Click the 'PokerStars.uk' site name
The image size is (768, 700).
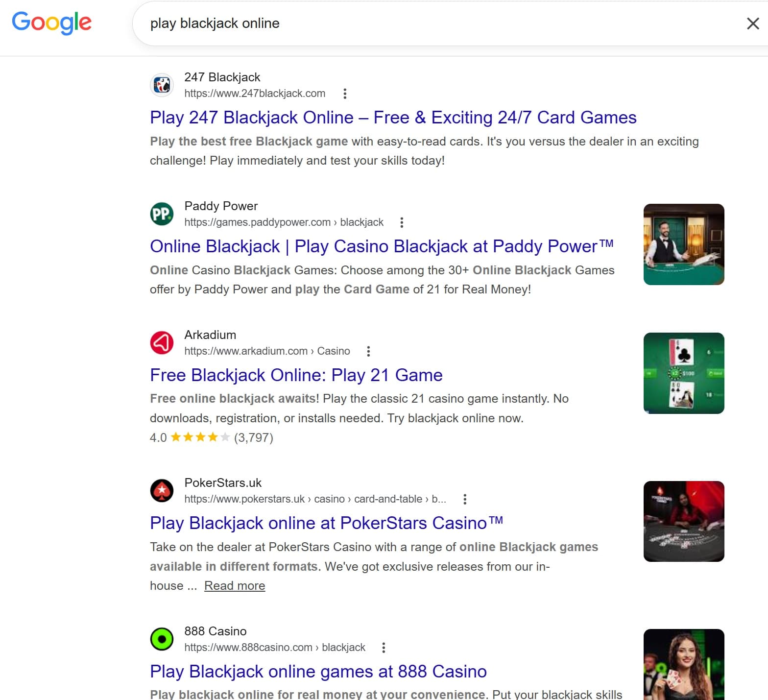click(x=223, y=483)
